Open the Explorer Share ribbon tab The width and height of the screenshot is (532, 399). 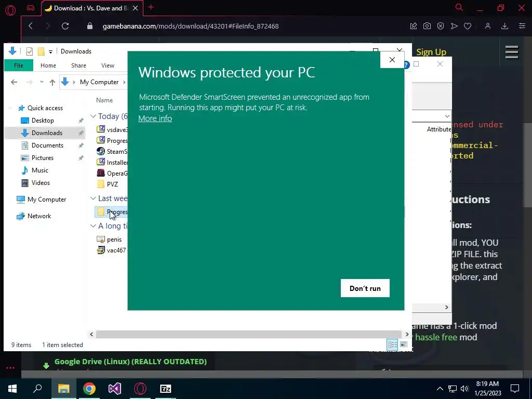(79, 65)
